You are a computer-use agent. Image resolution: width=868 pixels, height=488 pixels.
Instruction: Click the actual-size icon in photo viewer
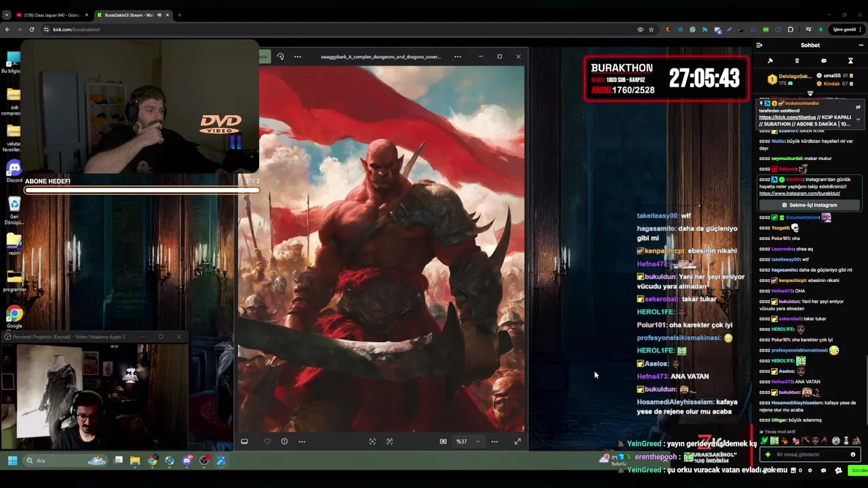click(389, 441)
